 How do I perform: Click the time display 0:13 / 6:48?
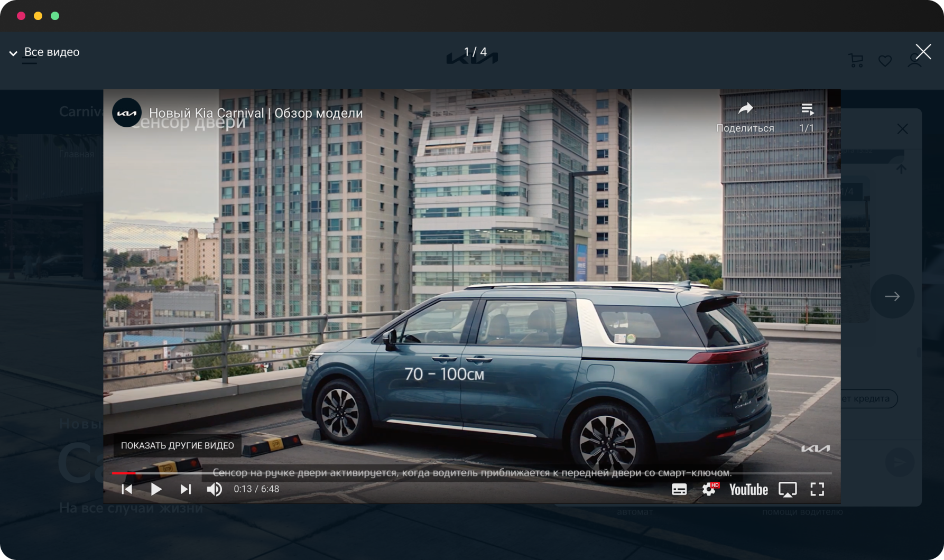(256, 489)
